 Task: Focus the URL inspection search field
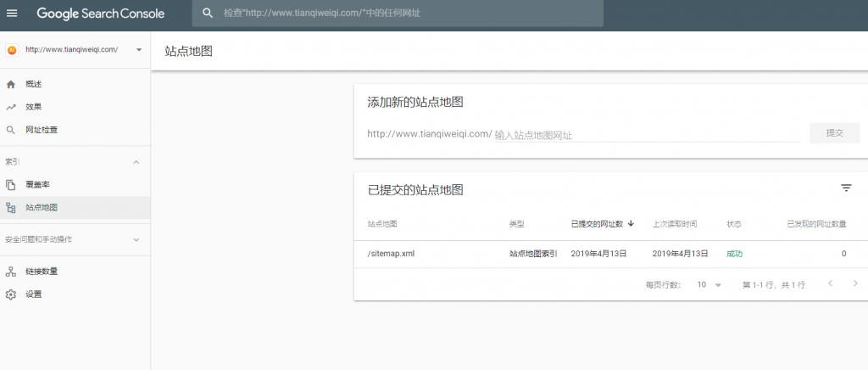click(x=398, y=14)
